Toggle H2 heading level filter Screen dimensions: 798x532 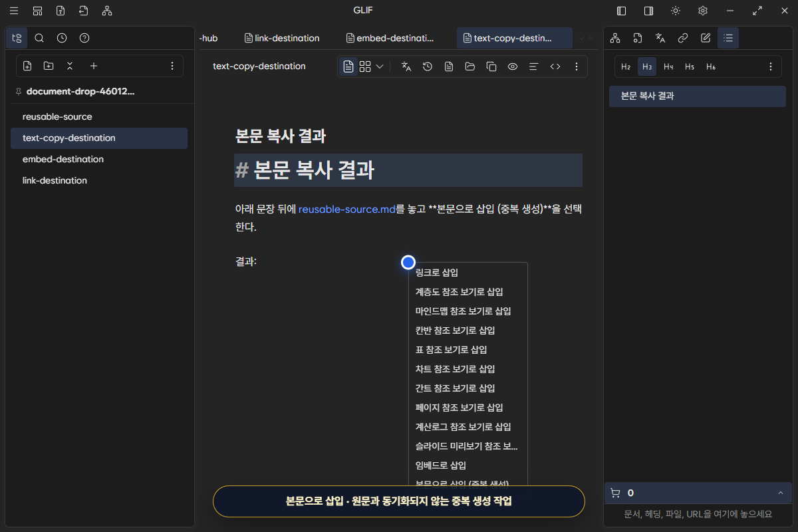point(626,66)
